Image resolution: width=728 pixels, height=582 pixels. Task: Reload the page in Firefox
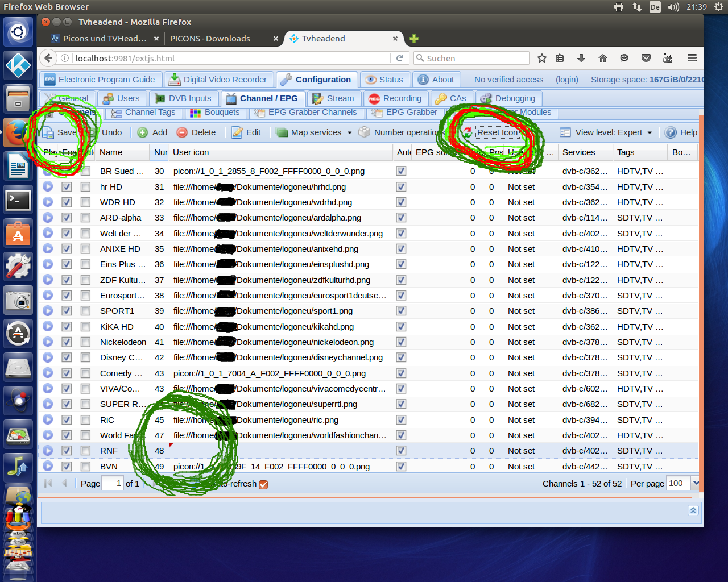click(399, 58)
